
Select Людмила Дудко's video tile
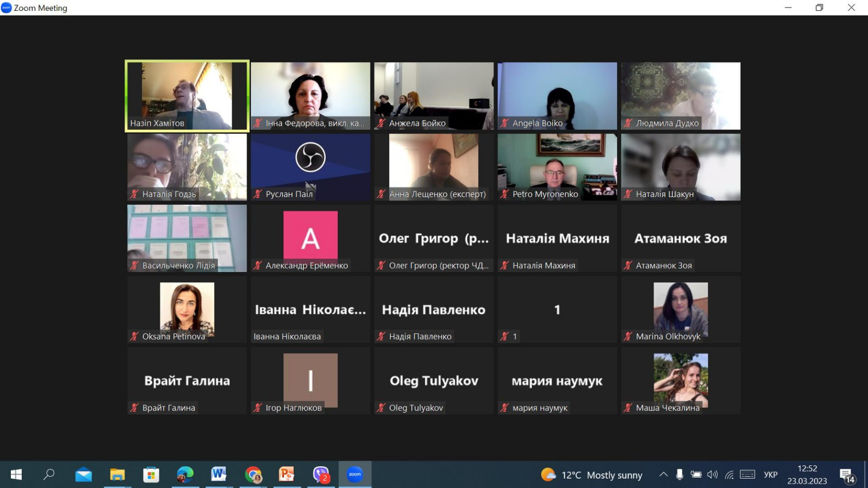681,96
